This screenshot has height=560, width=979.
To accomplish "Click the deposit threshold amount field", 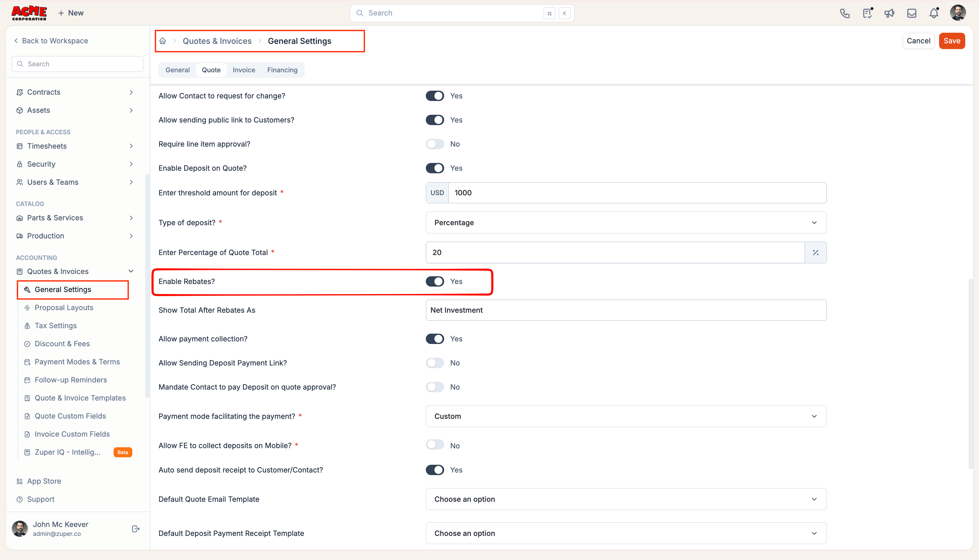I will pos(637,193).
